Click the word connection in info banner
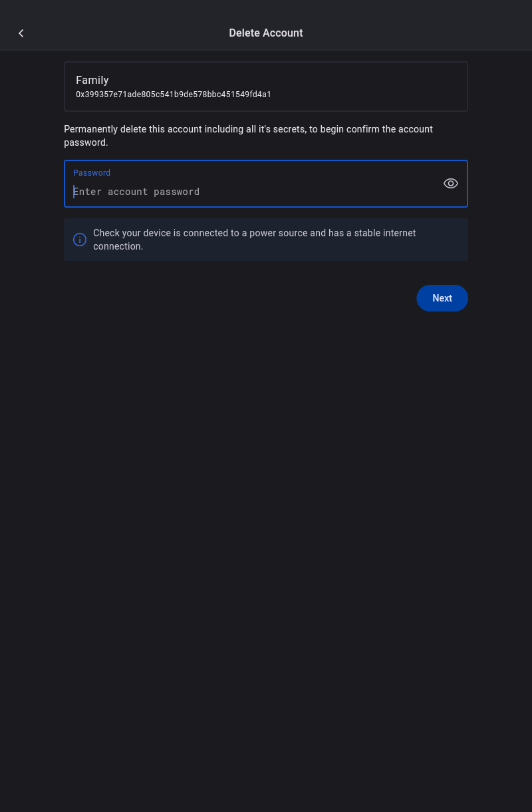 coord(118,246)
